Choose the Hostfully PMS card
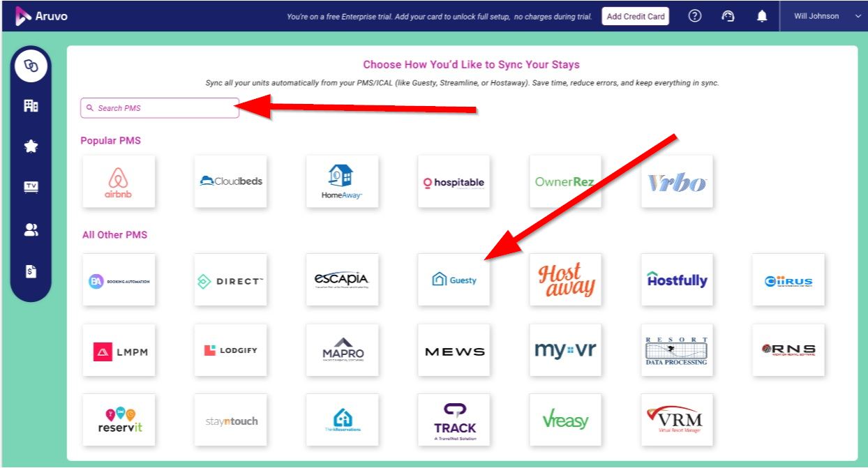 [x=677, y=280]
